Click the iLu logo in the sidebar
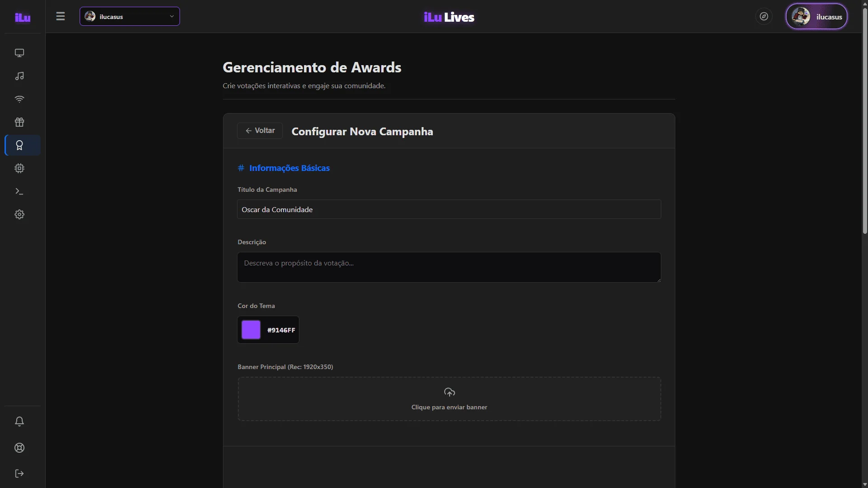 pos(23,17)
